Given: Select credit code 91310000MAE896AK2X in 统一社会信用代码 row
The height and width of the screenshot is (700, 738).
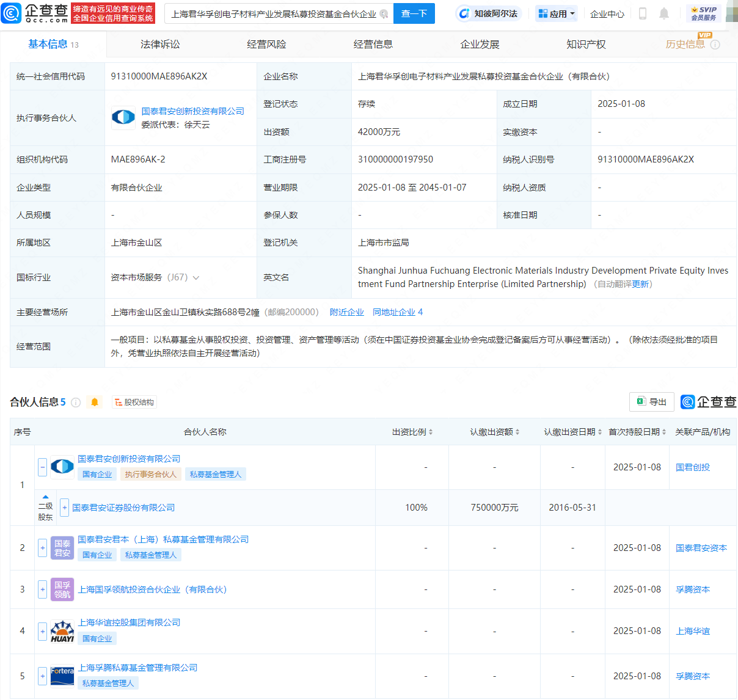Looking at the screenshot, I should pos(159,76).
